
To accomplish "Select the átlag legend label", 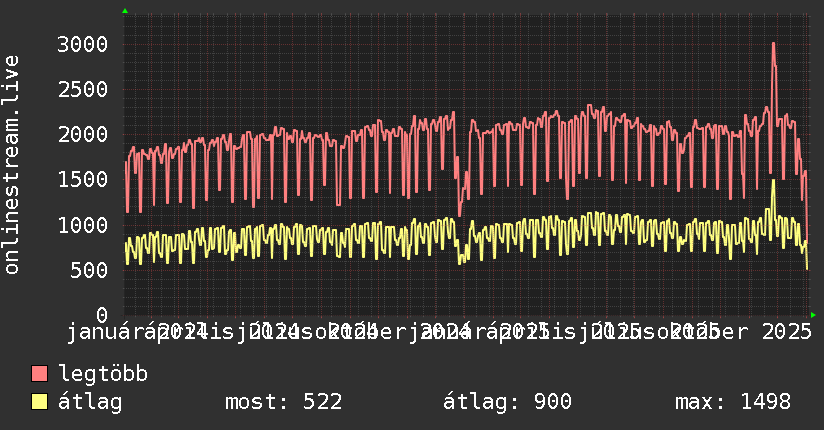I will coord(90,402).
